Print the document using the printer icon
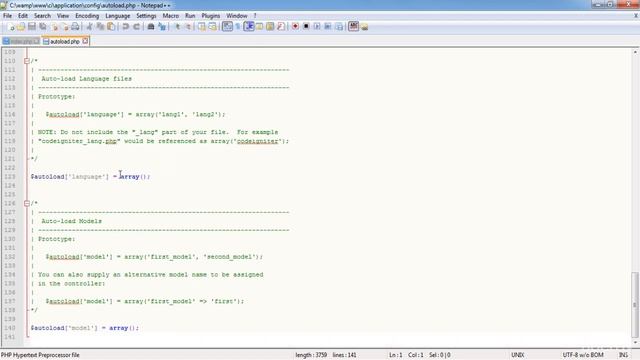Screen dimensions: 640x360 [x=75, y=27]
